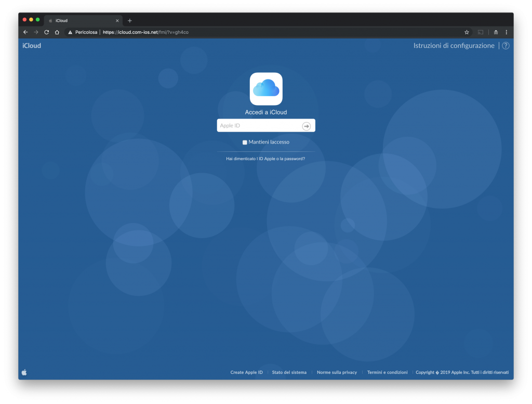The width and height of the screenshot is (532, 404).
Task: Click the iCloud logo text at top left
Action: click(x=32, y=45)
